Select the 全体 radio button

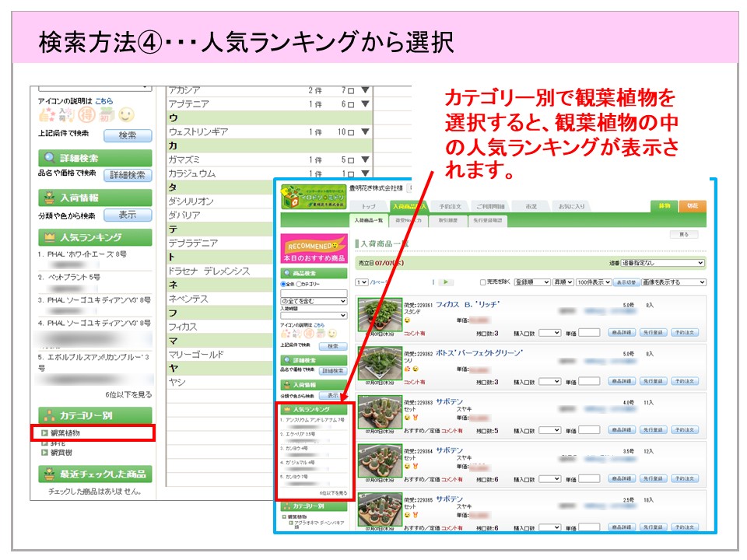(x=283, y=285)
